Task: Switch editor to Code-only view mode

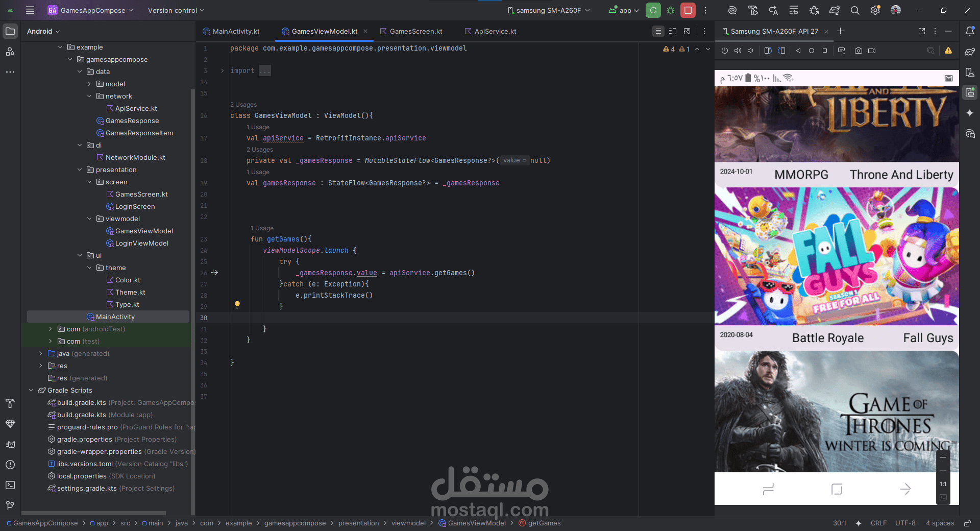Action: [x=658, y=31]
